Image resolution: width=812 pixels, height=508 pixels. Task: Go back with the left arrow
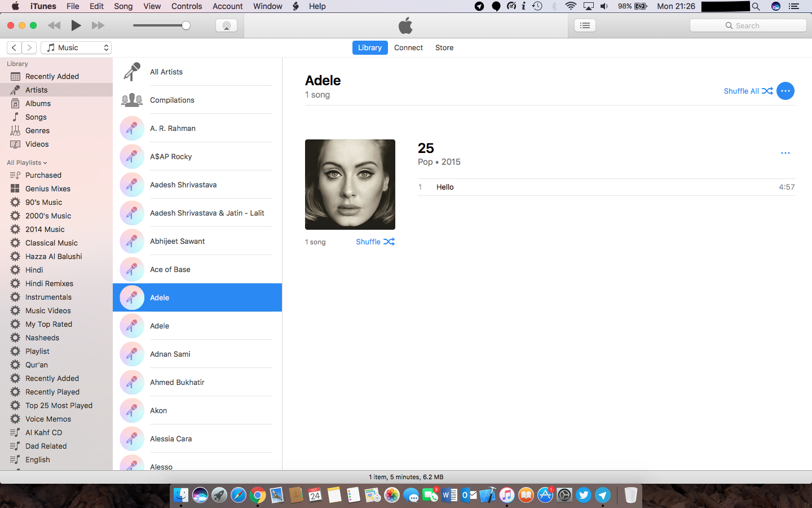click(14, 48)
